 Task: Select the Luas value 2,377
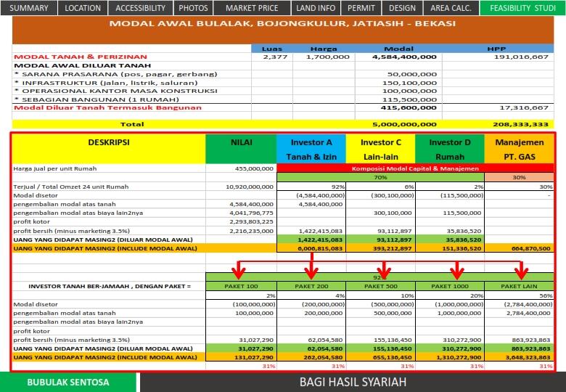pyautogui.click(x=276, y=57)
